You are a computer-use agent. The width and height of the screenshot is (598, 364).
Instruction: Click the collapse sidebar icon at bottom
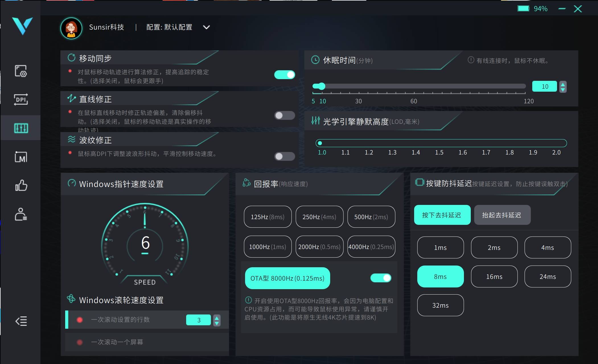click(x=21, y=321)
